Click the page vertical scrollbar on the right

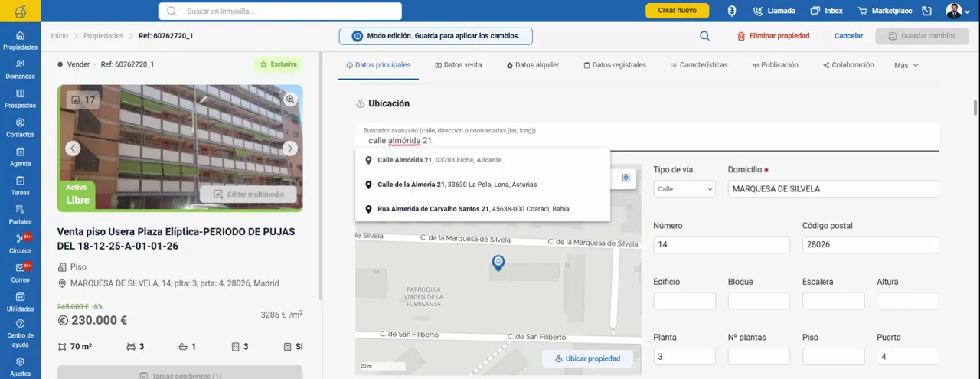point(975,107)
